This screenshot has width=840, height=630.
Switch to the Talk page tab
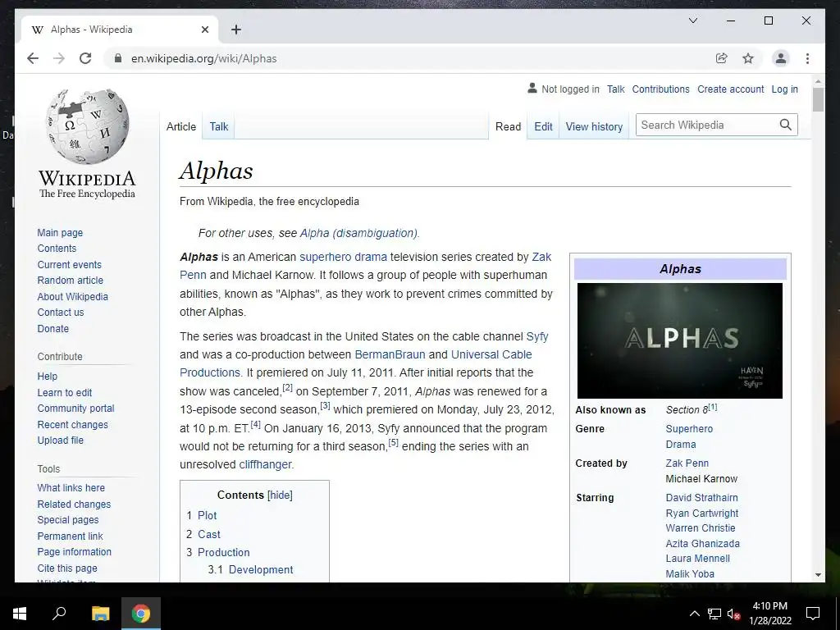pos(218,126)
